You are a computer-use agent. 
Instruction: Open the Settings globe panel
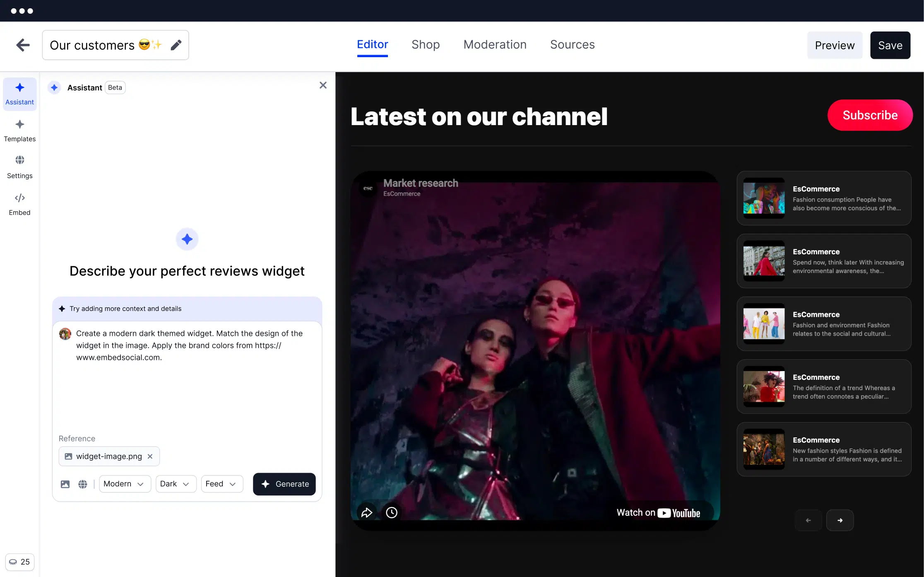click(19, 167)
